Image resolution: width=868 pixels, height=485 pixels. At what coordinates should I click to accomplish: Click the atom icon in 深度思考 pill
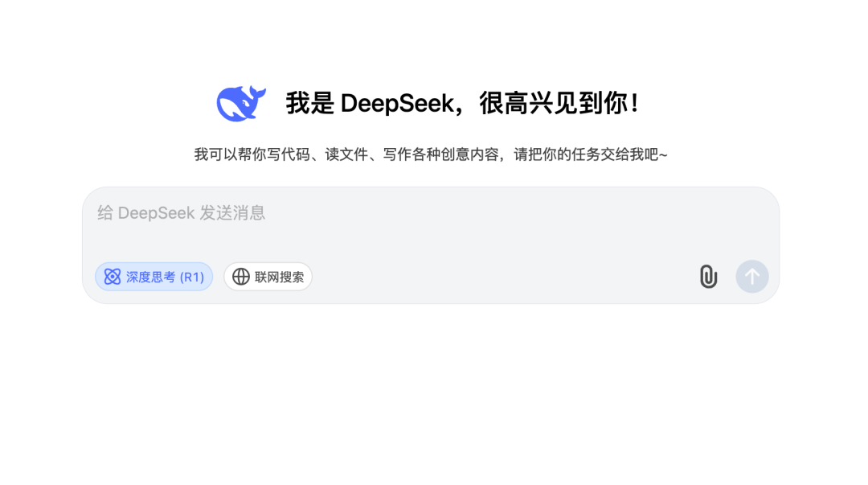point(113,277)
